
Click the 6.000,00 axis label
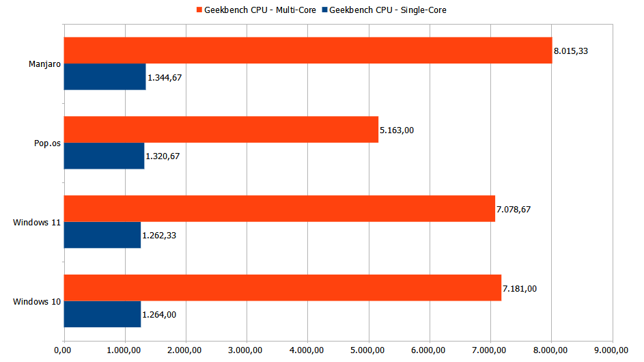tap(428, 350)
